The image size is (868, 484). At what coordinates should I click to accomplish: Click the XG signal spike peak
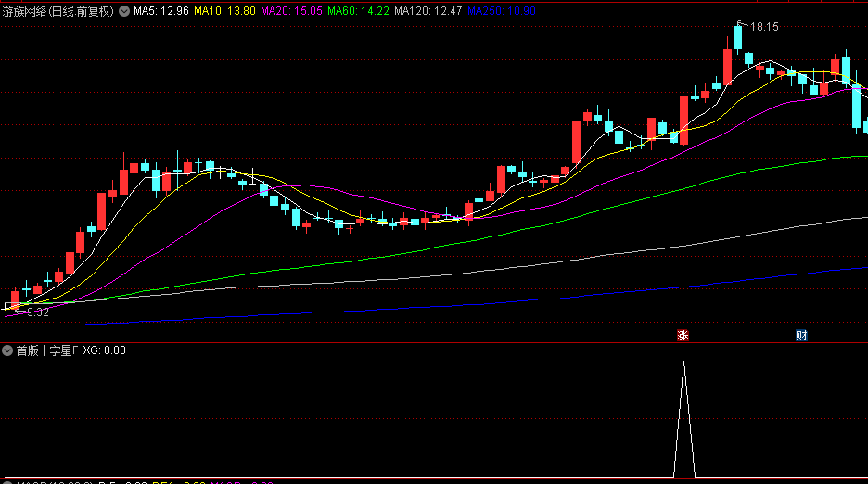pos(684,363)
